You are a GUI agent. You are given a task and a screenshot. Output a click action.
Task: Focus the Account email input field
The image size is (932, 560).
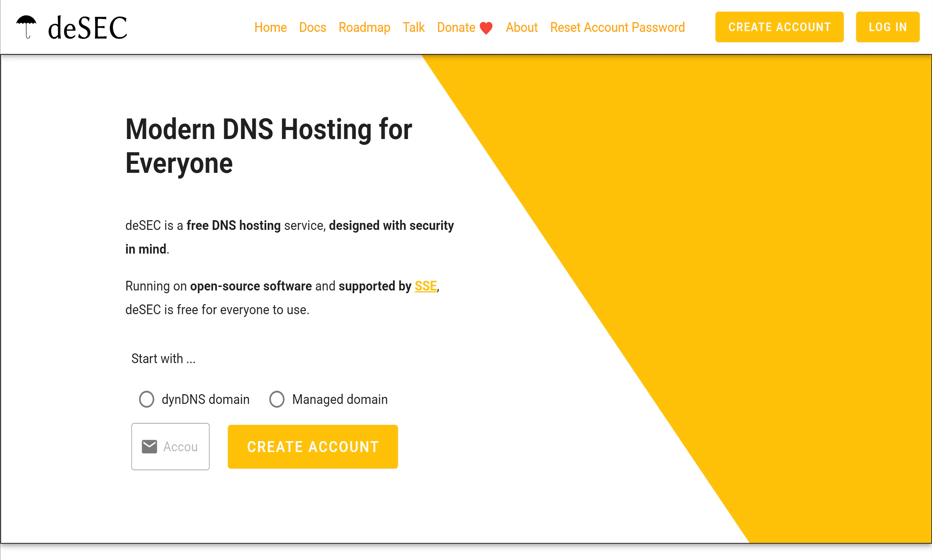click(170, 447)
